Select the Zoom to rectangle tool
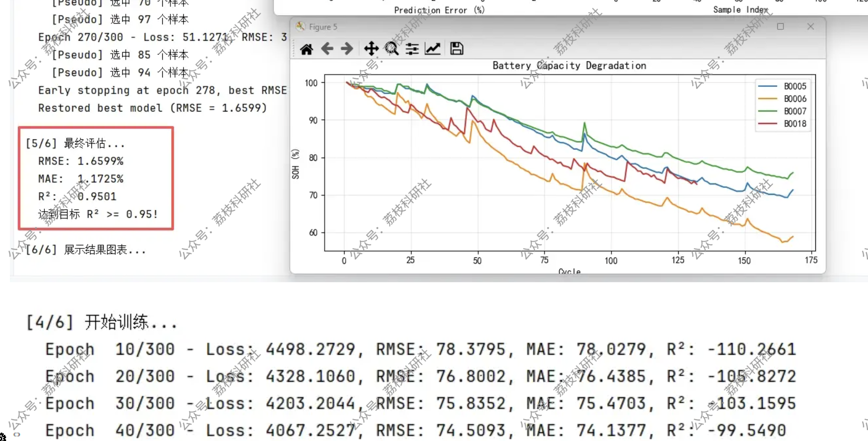The height and width of the screenshot is (441, 868). 391,49
